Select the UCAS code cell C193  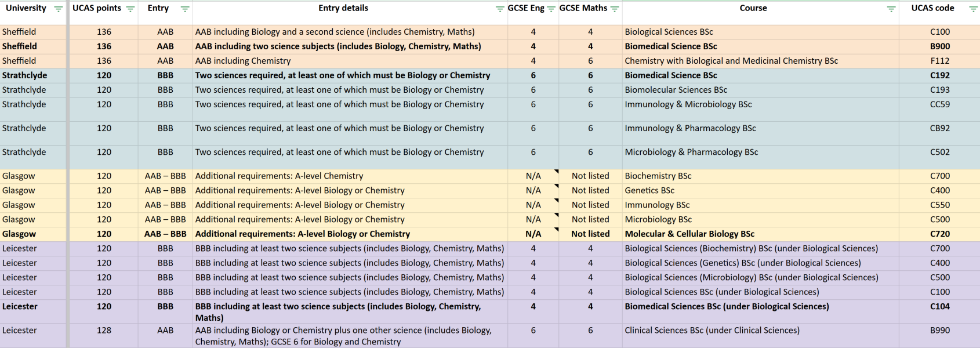pos(939,90)
